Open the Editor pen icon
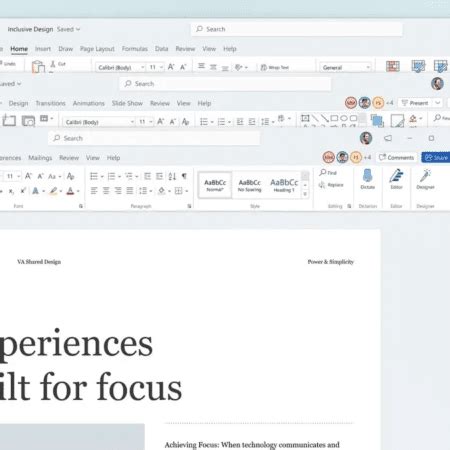The width and height of the screenshot is (450, 450). tap(396, 175)
